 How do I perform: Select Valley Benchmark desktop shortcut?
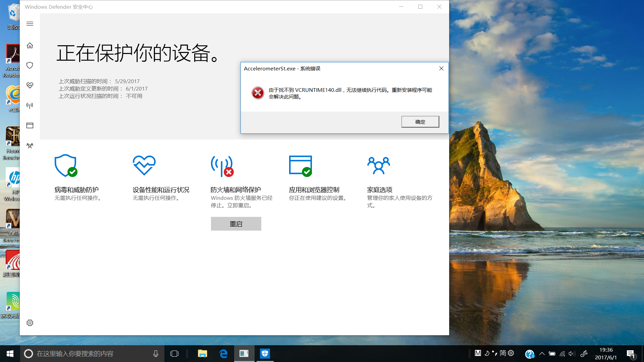(x=11, y=226)
